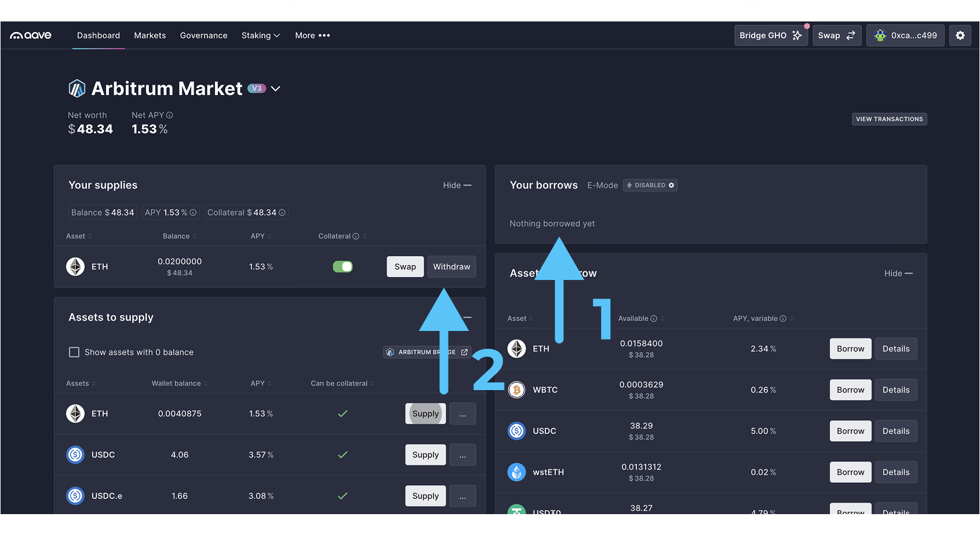
Task: Expand the Arbitrum Market selector chevron
Action: tap(276, 89)
